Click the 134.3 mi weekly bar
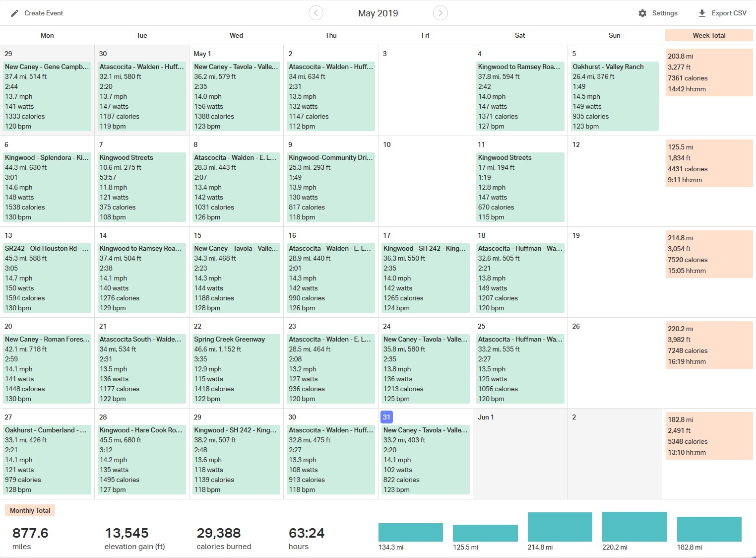756x558 pixels. click(410, 532)
